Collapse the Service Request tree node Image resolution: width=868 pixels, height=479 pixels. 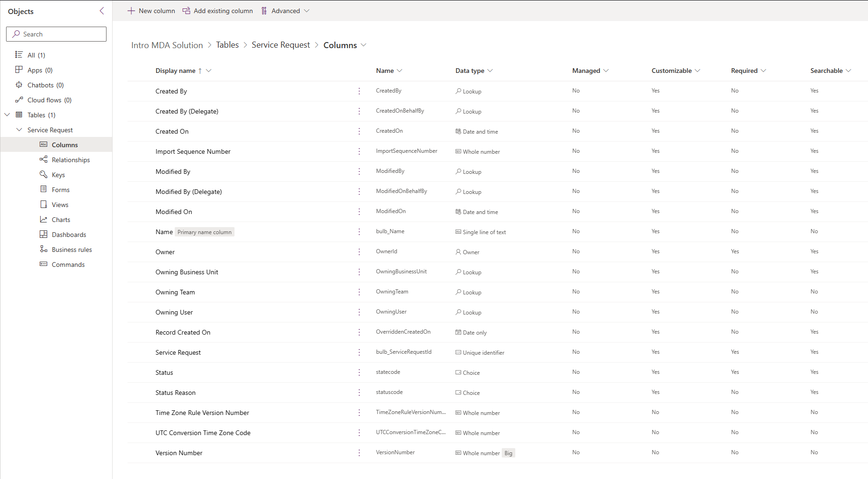(x=19, y=129)
